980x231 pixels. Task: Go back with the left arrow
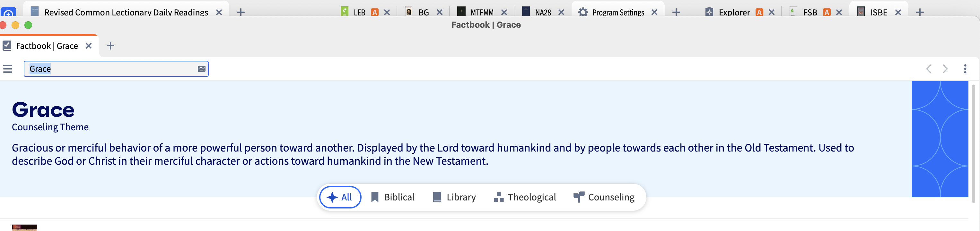tap(929, 69)
